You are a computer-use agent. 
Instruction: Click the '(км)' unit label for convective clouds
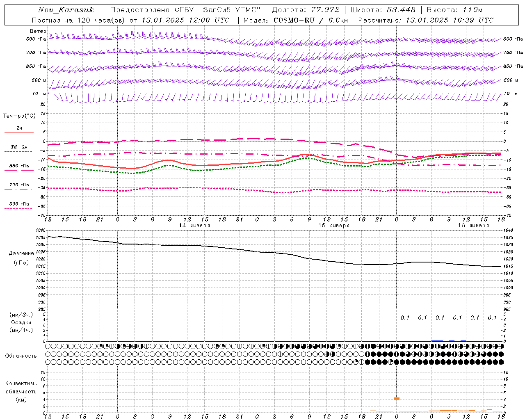[21, 399]
